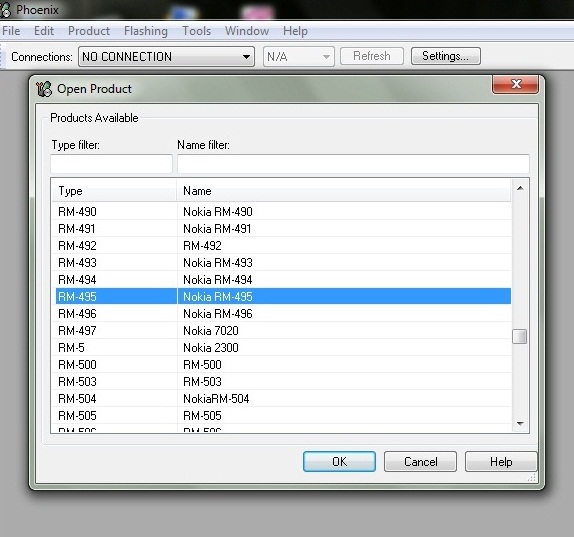Select the RM-5 type entry
Viewport: 574px width, 537px height.
(x=71, y=348)
